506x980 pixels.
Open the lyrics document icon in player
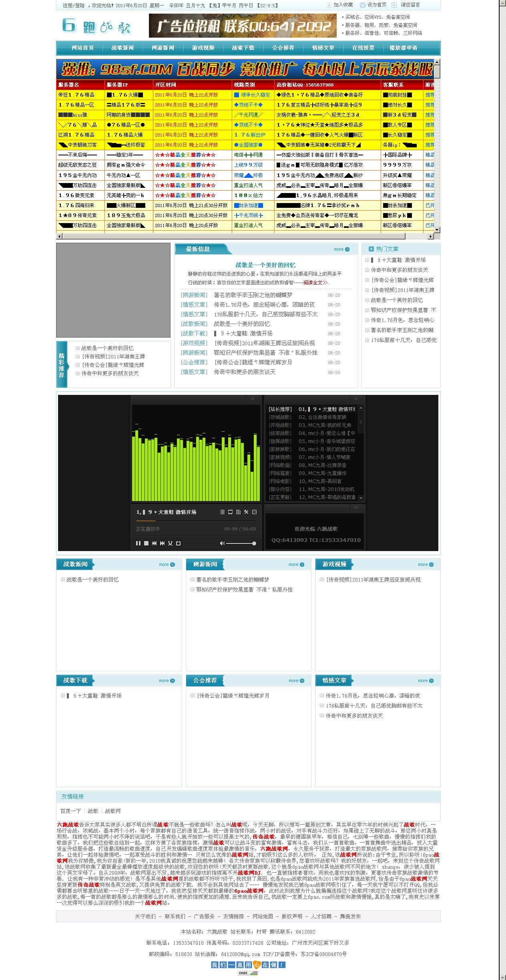(x=238, y=512)
